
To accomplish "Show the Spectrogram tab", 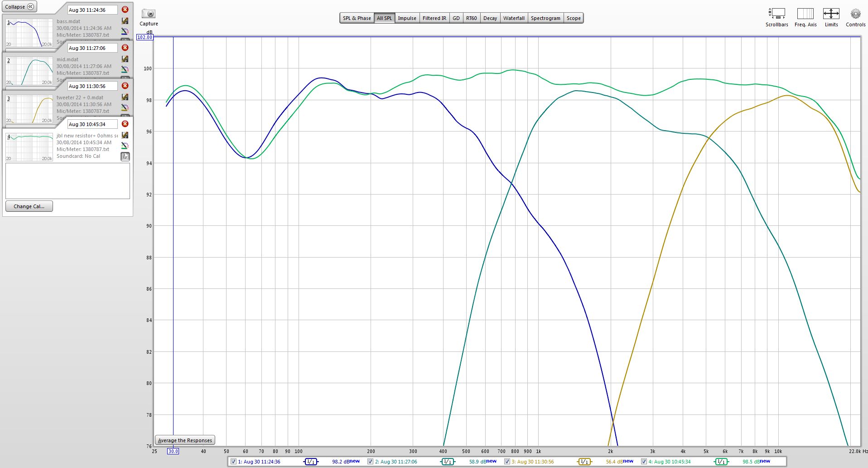I will click(545, 18).
